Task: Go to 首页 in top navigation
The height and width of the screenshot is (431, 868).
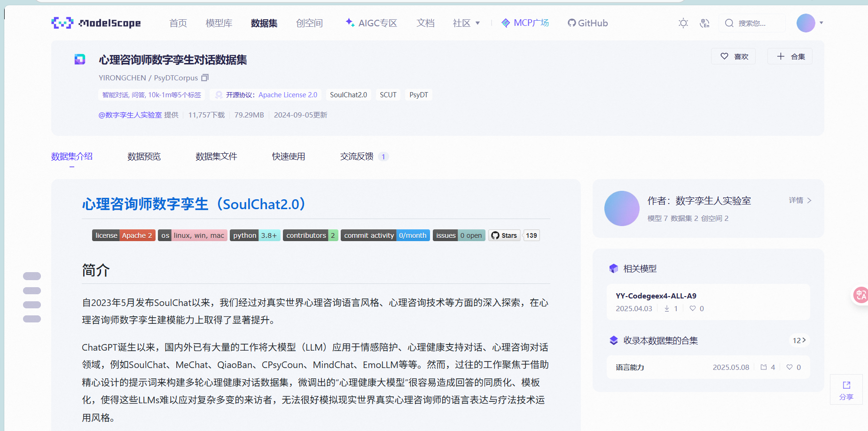Action: 178,23
